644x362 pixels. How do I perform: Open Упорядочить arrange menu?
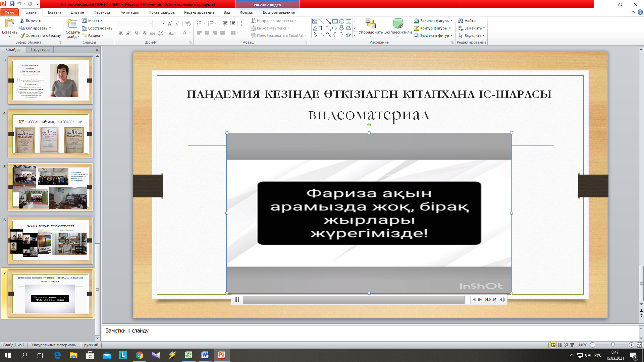(371, 27)
